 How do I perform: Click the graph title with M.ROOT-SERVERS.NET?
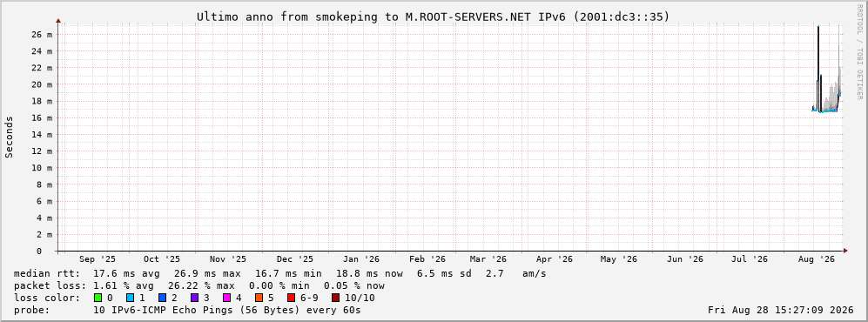[433, 17]
